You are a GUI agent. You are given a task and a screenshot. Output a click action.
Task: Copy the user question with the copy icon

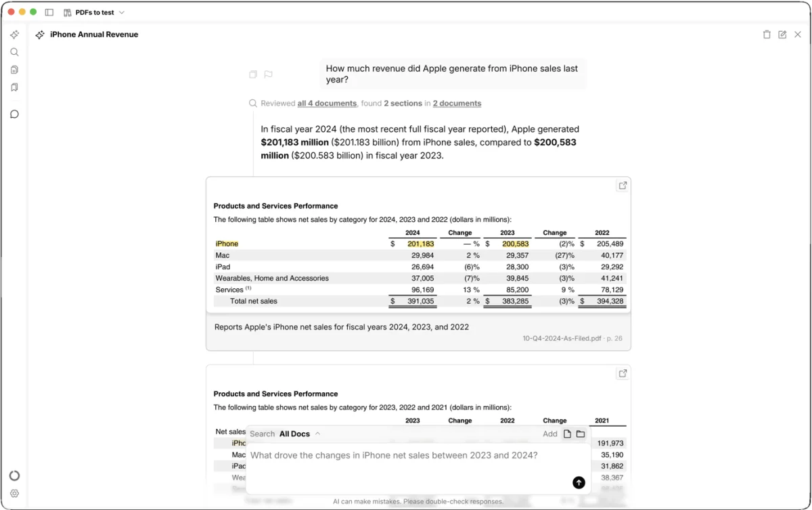point(253,74)
